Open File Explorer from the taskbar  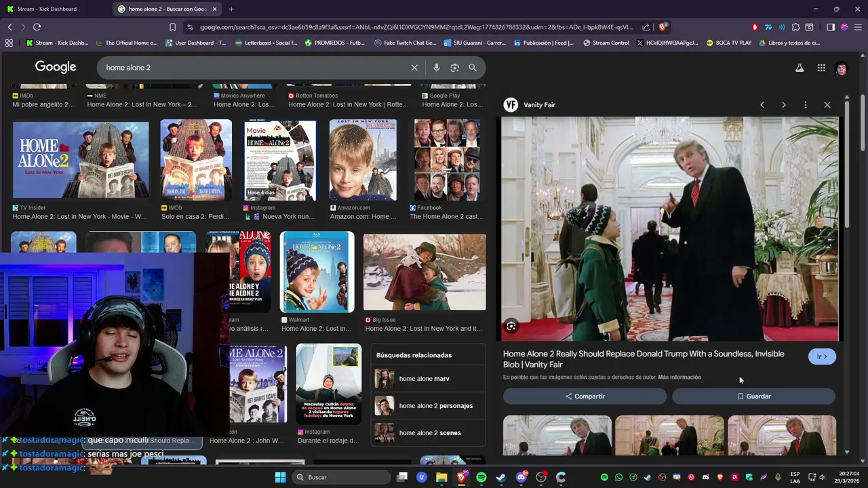point(441,477)
